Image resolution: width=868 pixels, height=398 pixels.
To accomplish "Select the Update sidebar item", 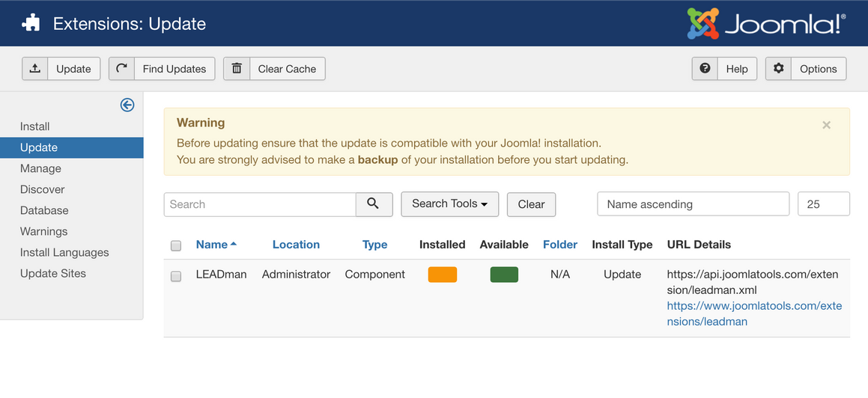I will point(72,147).
